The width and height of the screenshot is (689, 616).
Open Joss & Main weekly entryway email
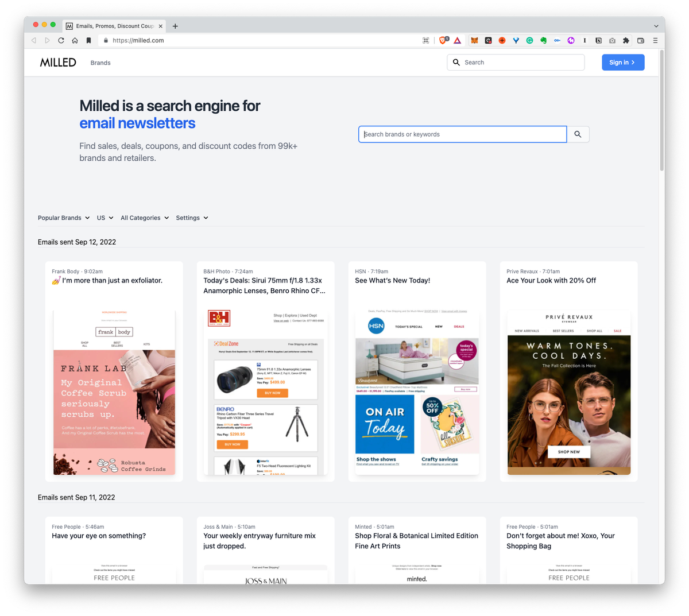(x=260, y=541)
